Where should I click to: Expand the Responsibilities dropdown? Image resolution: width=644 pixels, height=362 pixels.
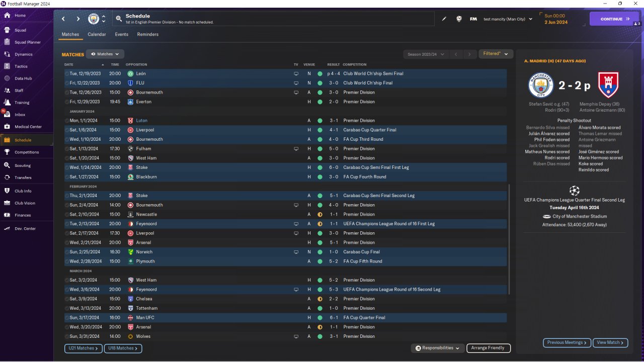pos(437,348)
